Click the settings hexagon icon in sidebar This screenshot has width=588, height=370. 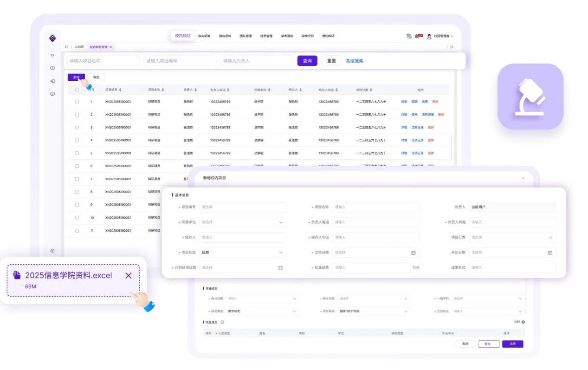point(52,251)
